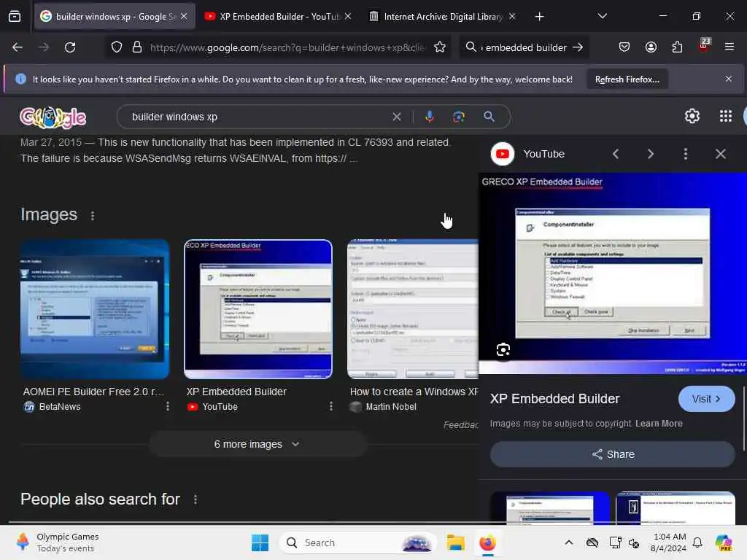Show next image in preview panel

[x=650, y=154]
